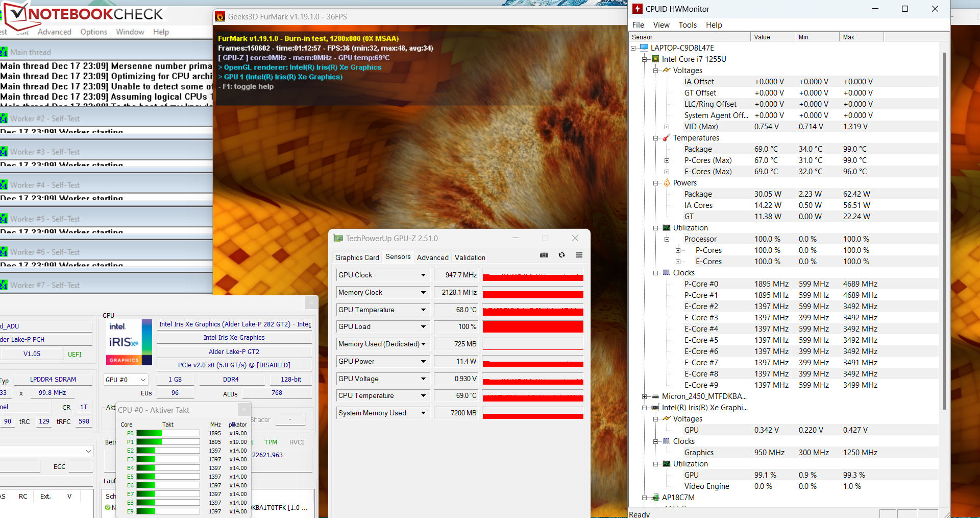Screen dimensions: 980x518
Task: Open the GPU Temperature sensor dropdown
Action: (x=423, y=310)
